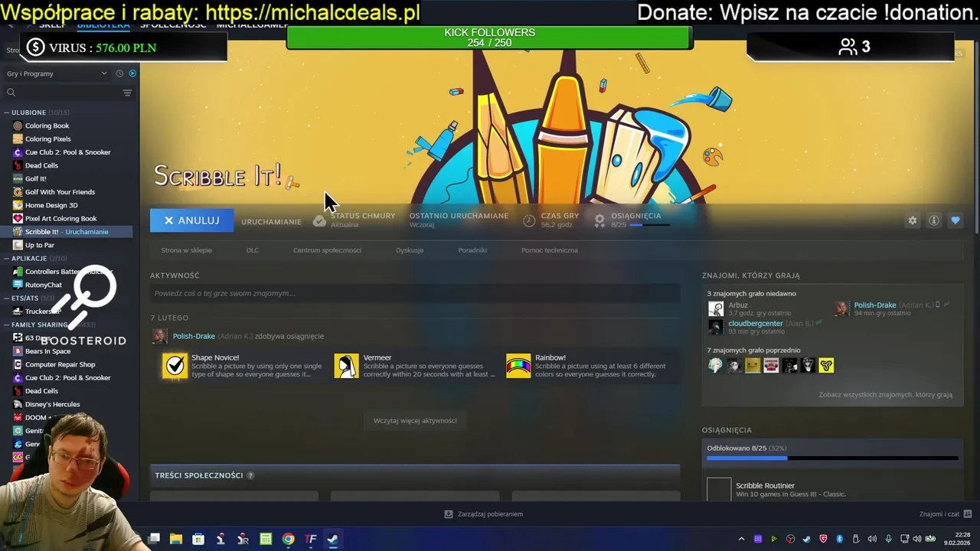Screen dimensions: 980x551
Task: Click Wczytaj więcej aktywności
Action: tap(415, 420)
